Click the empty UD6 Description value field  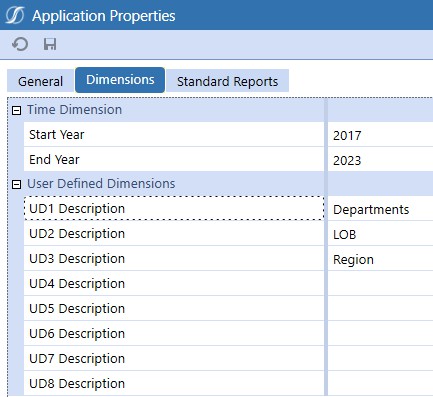380,334
